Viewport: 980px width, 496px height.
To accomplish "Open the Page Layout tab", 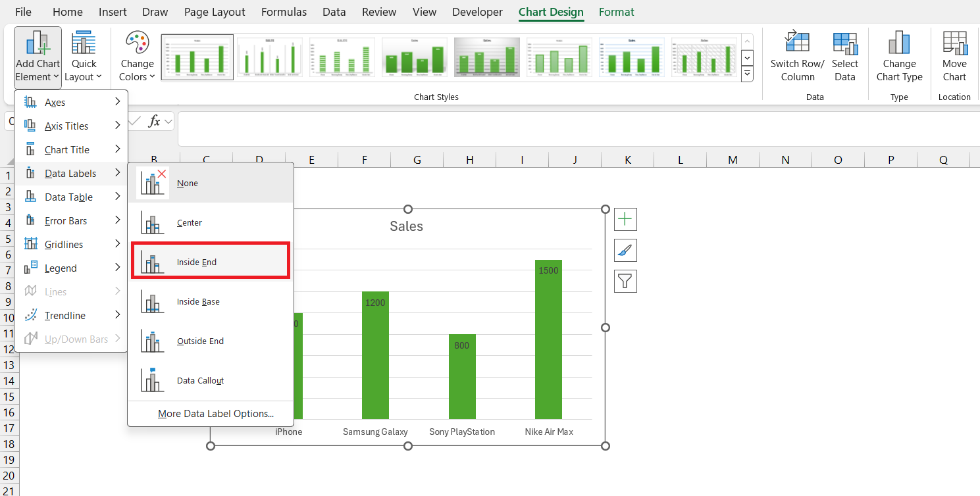I will [215, 12].
